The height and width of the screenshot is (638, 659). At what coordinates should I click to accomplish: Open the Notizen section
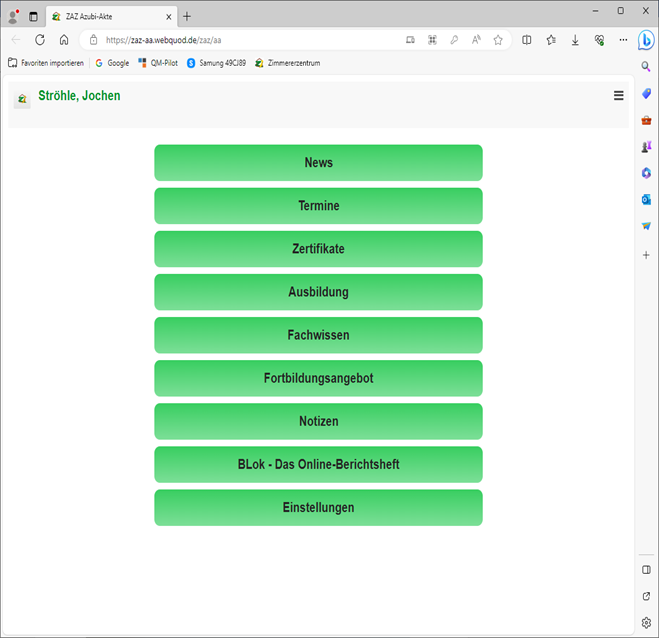click(318, 422)
